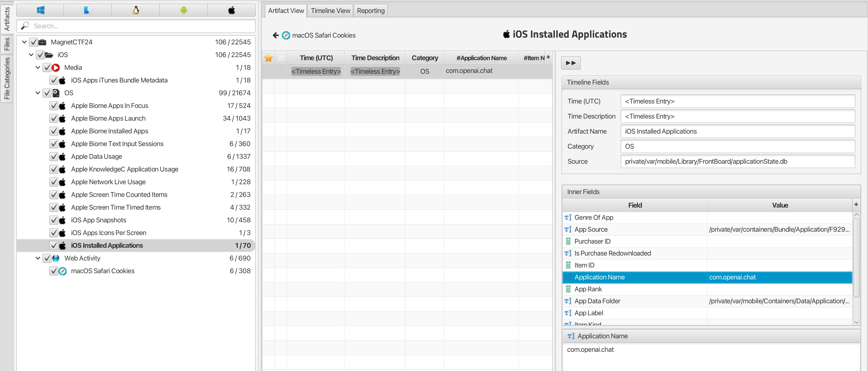Uncheck iOS App Snapshots checkbox
This screenshot has width=868, height=371.
[54, 220]
